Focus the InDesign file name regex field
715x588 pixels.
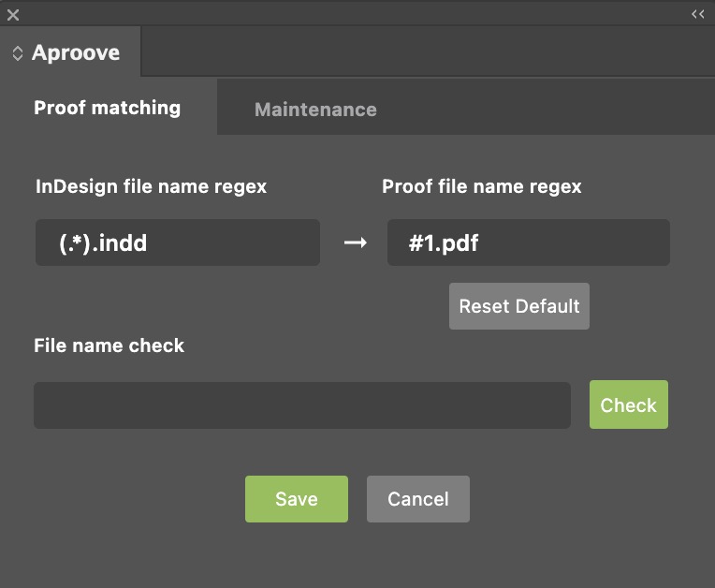point(178,243)
